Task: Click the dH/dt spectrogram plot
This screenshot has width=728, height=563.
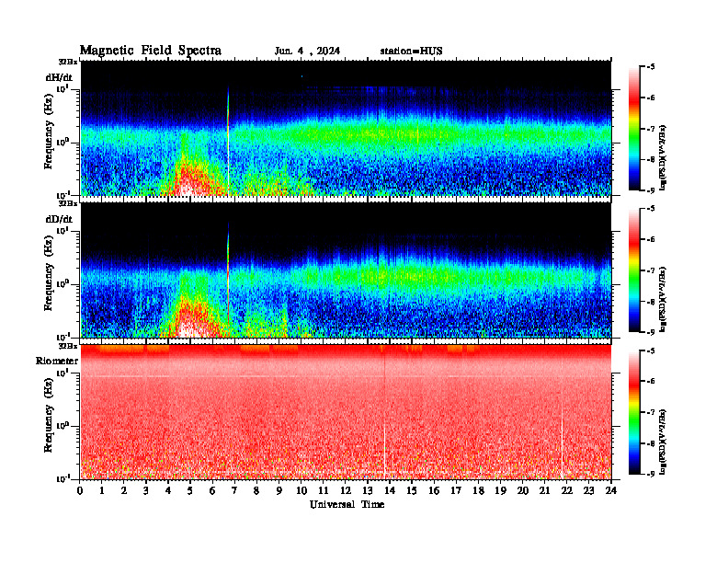Action: click(346, 128)
